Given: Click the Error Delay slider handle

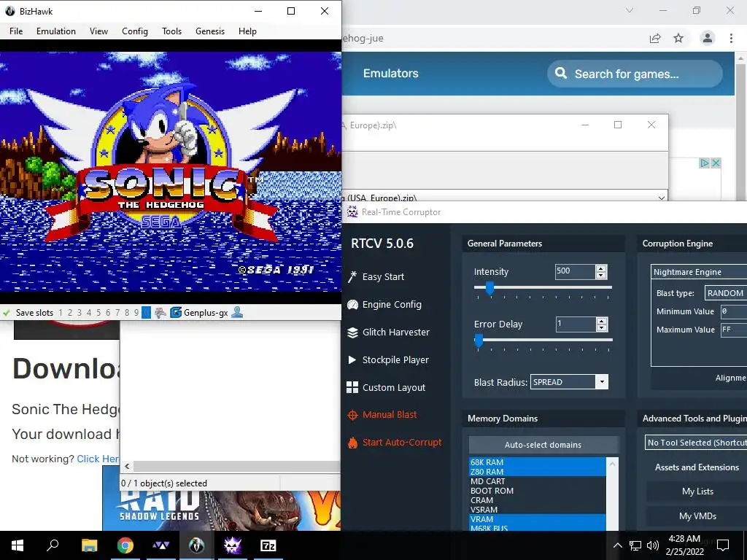Looking at the screenshot, I should [x=479, y=340].
